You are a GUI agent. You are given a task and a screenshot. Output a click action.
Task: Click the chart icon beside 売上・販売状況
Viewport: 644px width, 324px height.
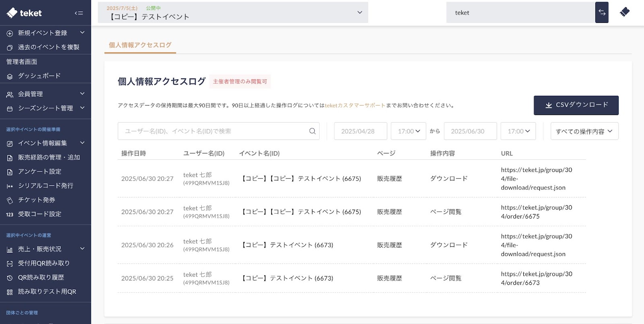point(10,250)
